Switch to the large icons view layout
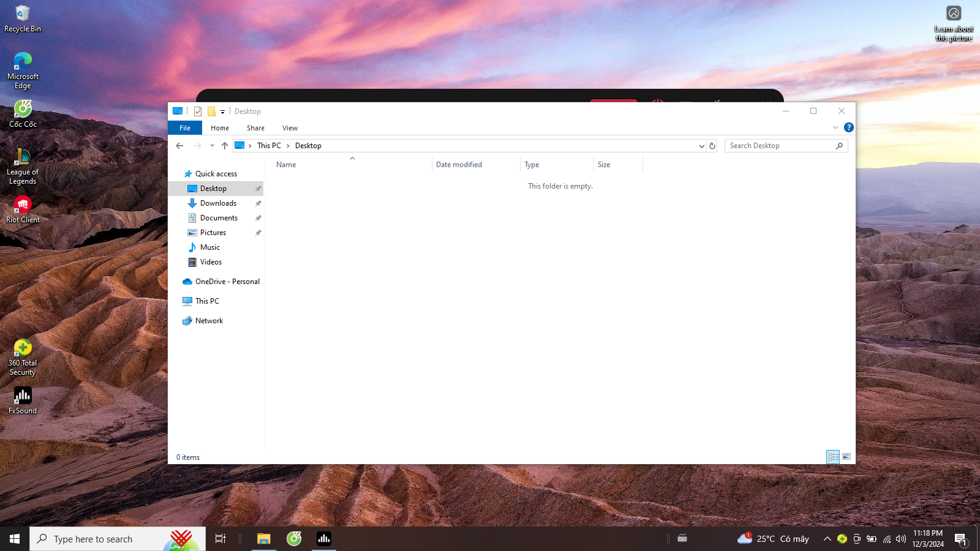The width and height of the screenshot is (980, 551). click(x=846, y=457)
